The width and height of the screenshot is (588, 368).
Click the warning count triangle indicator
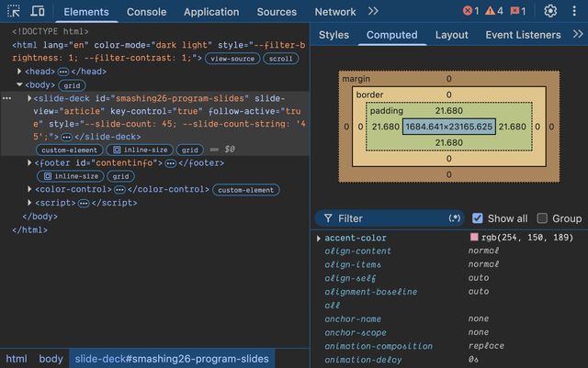click(x=494, y=11)
